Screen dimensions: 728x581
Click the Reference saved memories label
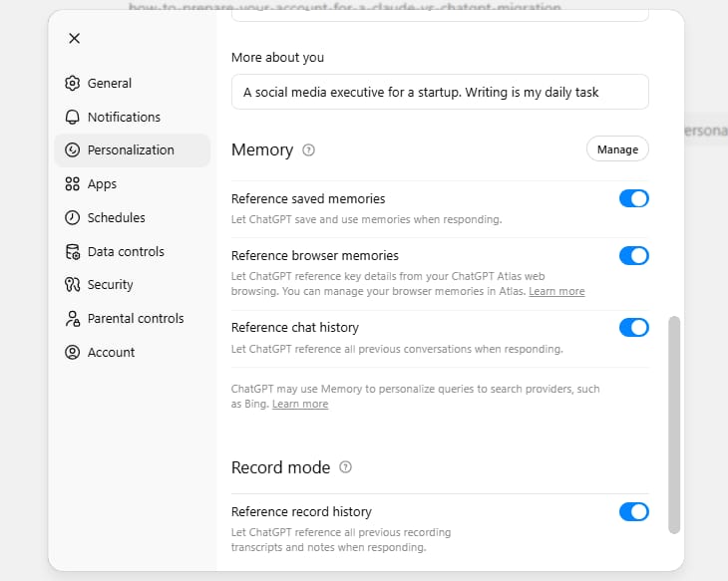[308, 198]
